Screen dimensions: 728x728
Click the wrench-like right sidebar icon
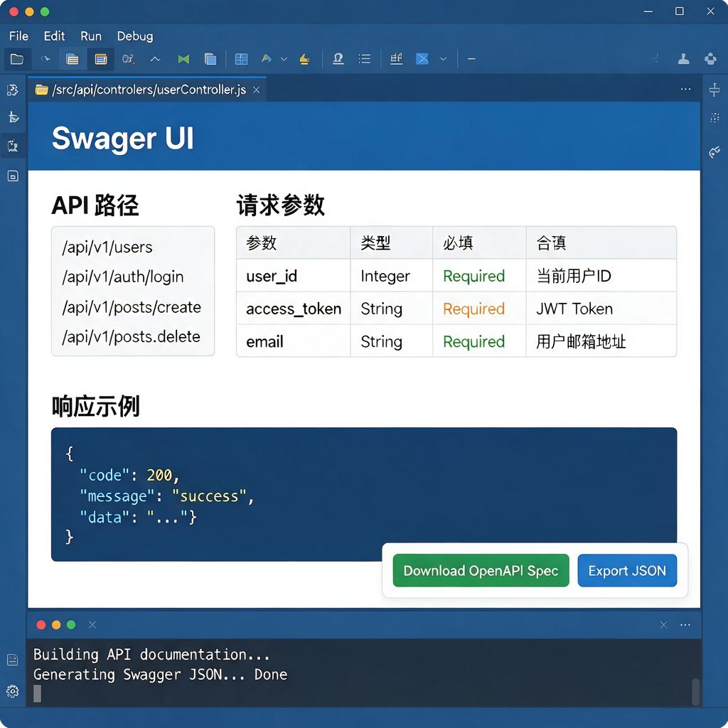[x=714, y=152]
